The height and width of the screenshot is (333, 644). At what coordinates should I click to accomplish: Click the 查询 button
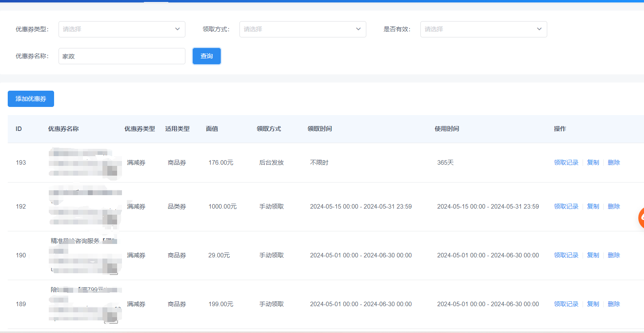point(207,56)
